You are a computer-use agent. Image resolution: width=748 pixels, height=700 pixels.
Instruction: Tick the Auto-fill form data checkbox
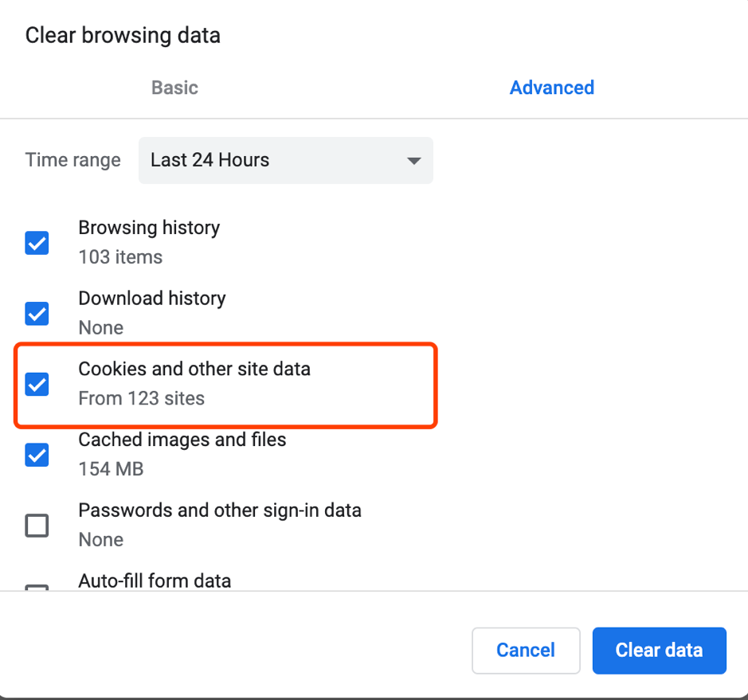37,588
